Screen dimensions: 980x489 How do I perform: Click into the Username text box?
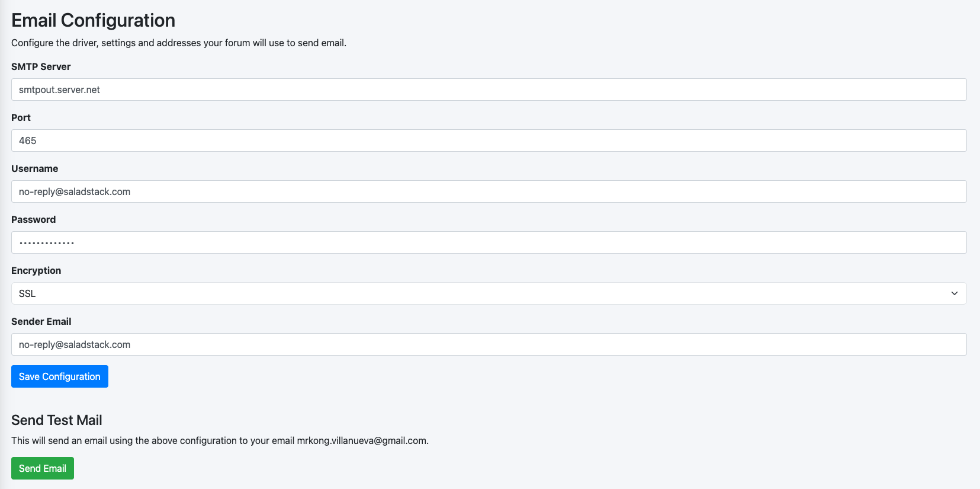pos(489,191)
